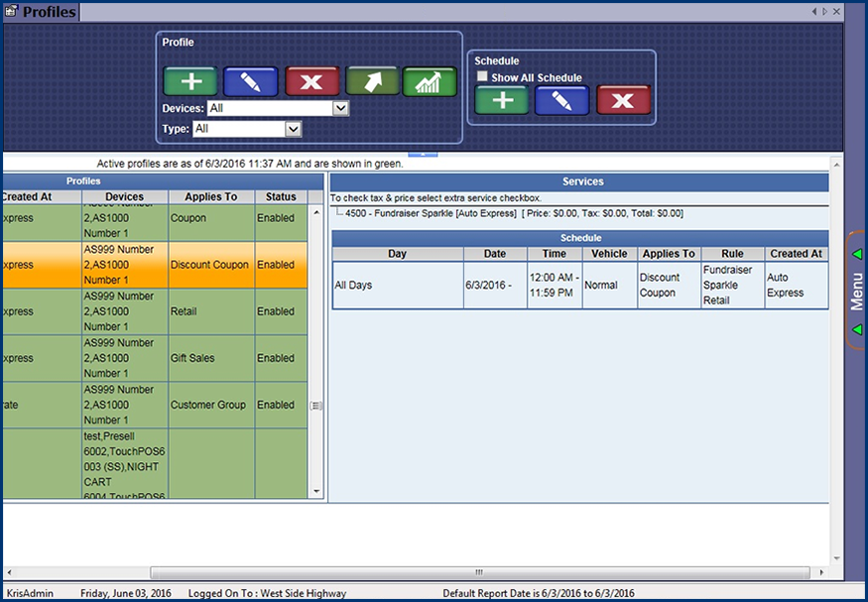This screenshot has height=602, width=868.
Task: Select the 4500 - Fundraiser Sparkle service item
Action: (431, 213)
